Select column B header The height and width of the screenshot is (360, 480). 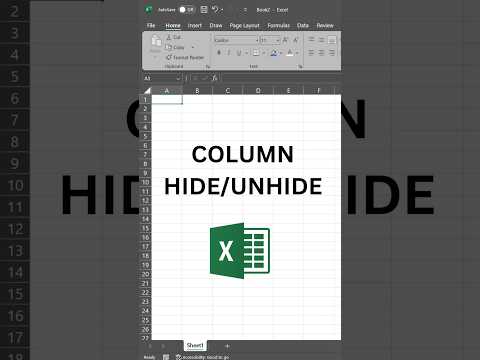(x=197, y=91)
